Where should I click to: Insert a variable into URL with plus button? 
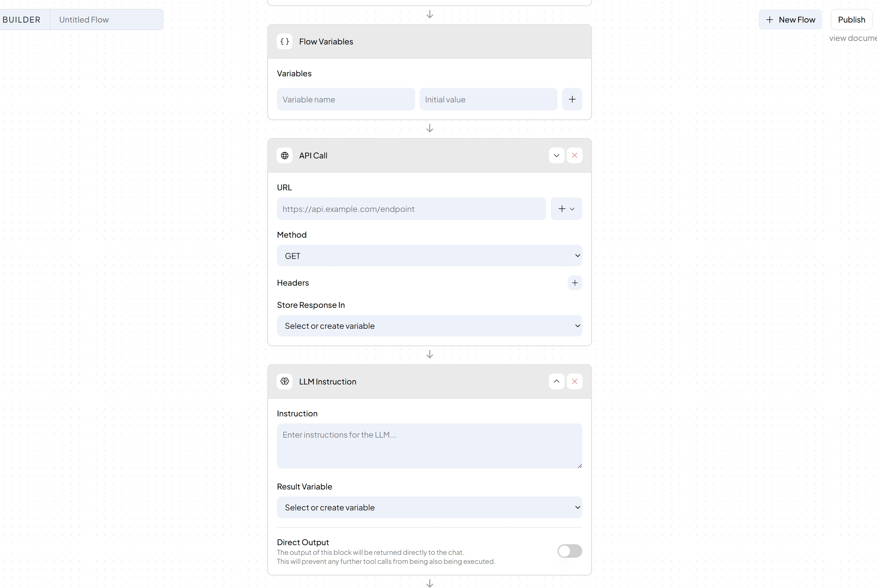coord(561,209)
